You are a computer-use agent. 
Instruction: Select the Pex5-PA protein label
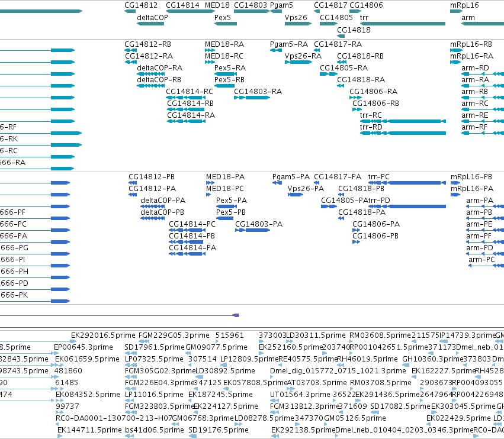[232, 201]
